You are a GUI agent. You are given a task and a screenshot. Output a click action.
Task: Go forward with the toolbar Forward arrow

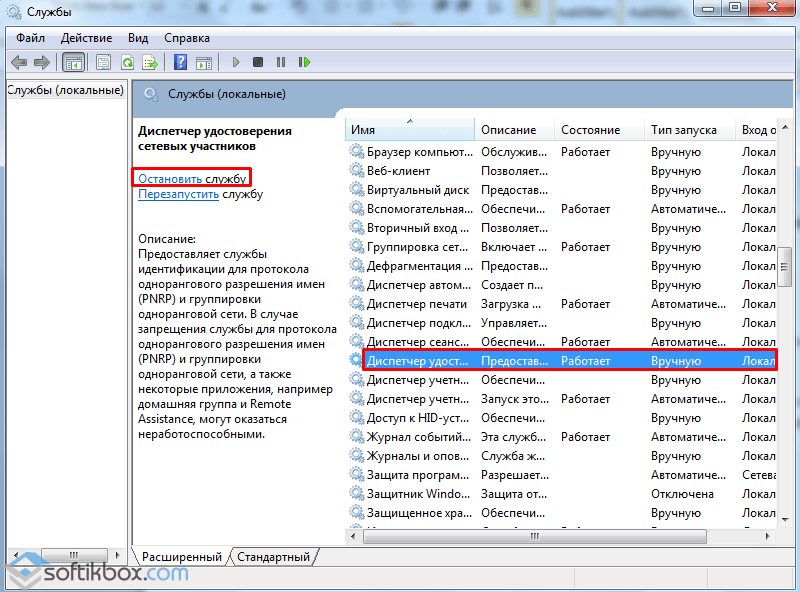pyautogui.click(x=42, y=63)
